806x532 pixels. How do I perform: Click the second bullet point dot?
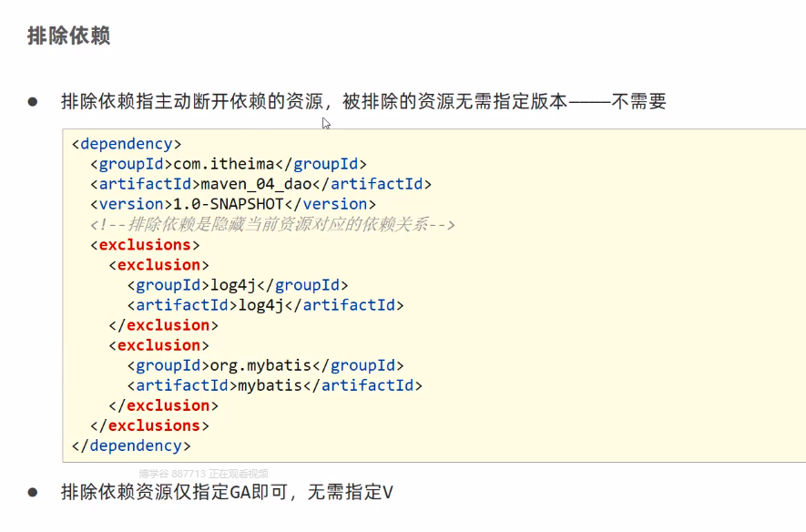[x=34, y=492]
